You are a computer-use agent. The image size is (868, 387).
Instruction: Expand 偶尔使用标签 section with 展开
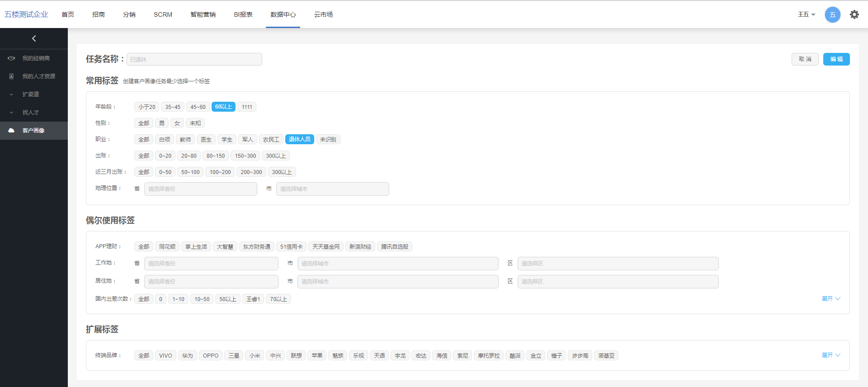(830, 299)
